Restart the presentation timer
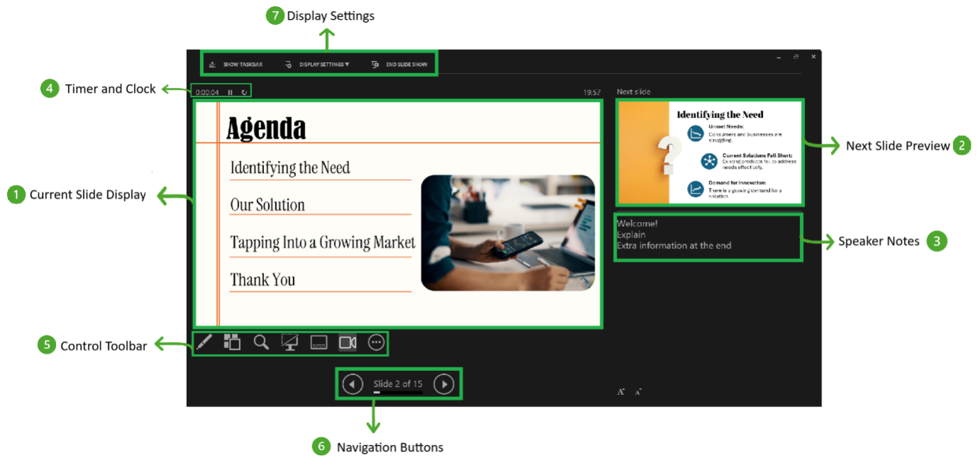This screenshot has height=468, width=980. (244, 92)
